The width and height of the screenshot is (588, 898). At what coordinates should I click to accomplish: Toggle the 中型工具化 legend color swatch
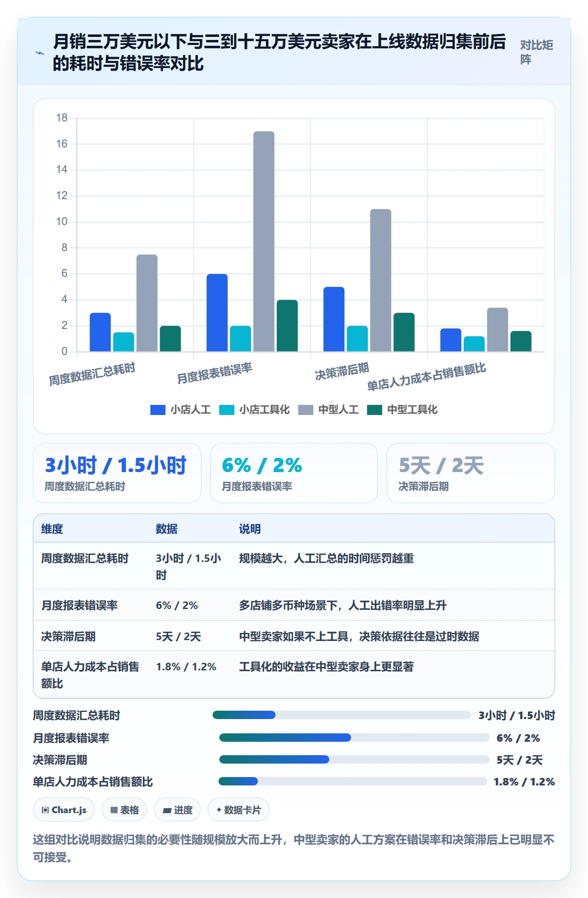[375, 410]
